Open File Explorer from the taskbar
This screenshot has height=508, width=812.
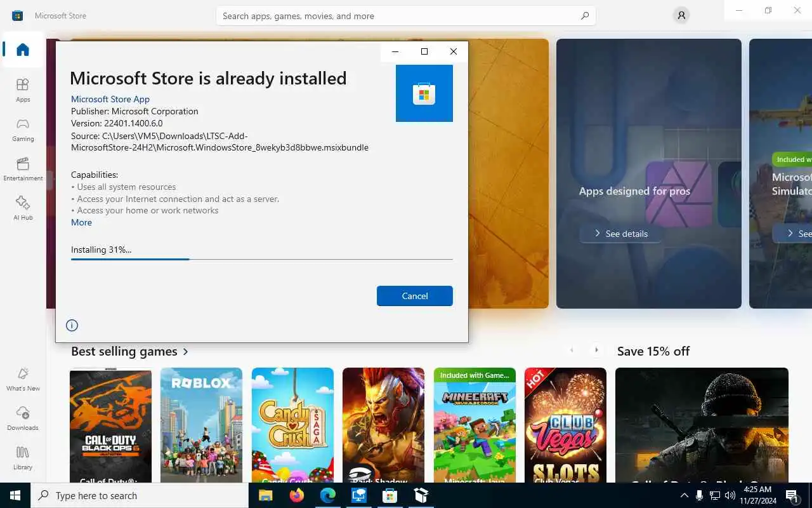pos(265,495)
